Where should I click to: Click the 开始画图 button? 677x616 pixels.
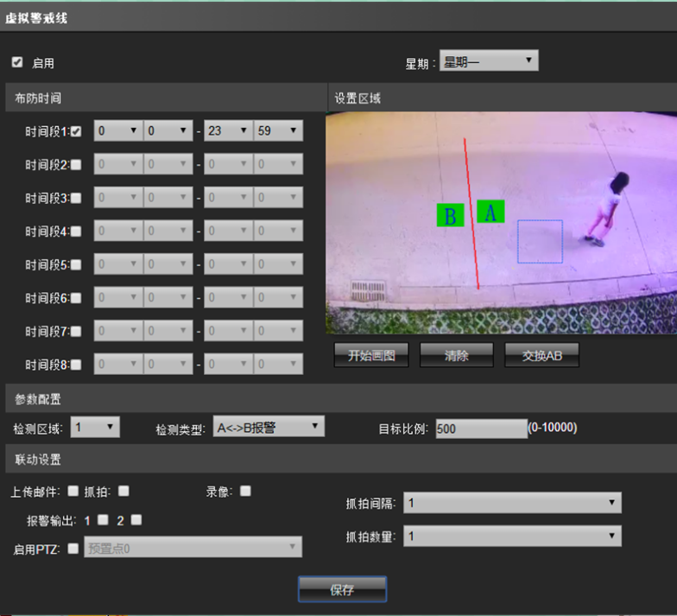371,355
